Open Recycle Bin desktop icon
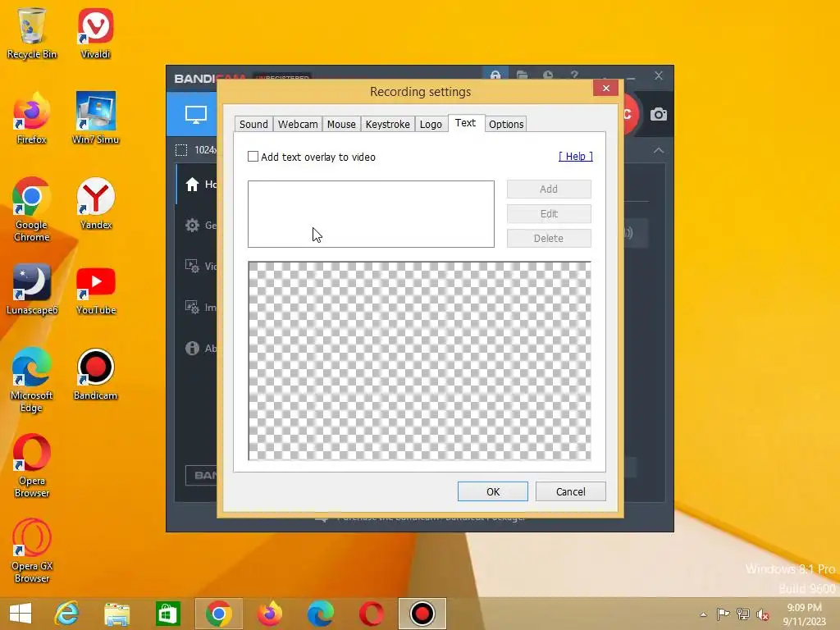The width and height of the screenshot is (840, 630). pos(32,33)
